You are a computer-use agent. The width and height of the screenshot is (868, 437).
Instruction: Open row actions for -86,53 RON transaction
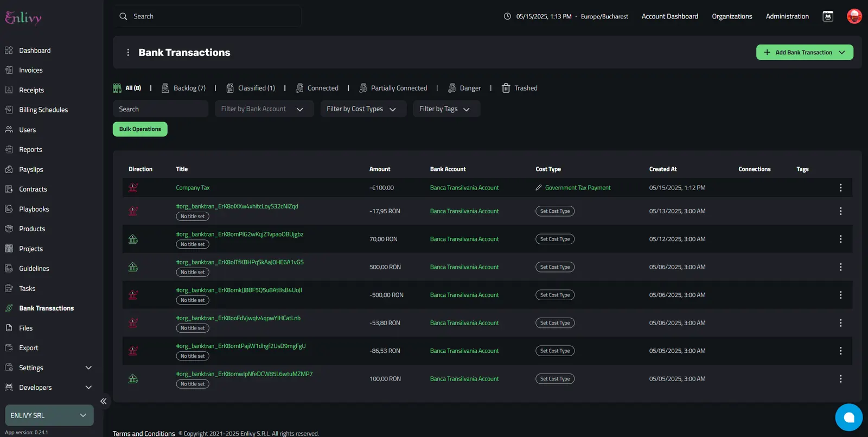pyautogui.click(x=840, y=351)
